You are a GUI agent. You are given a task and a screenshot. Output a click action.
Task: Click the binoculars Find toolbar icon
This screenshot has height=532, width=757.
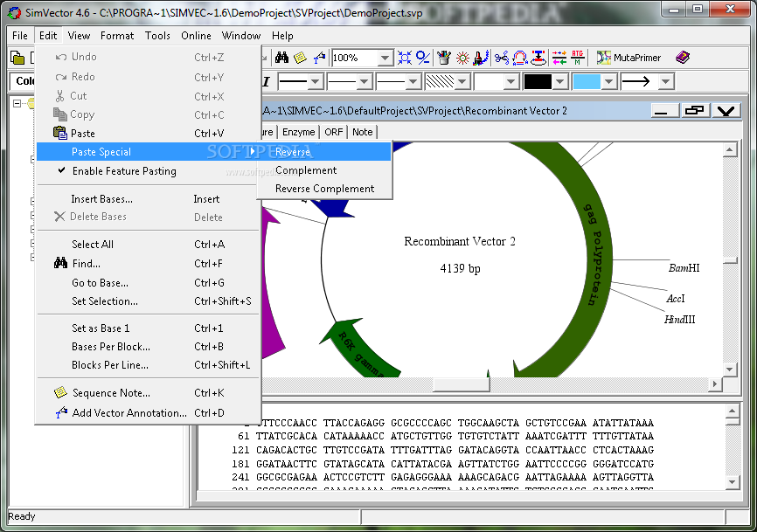[x=281, y=58]
